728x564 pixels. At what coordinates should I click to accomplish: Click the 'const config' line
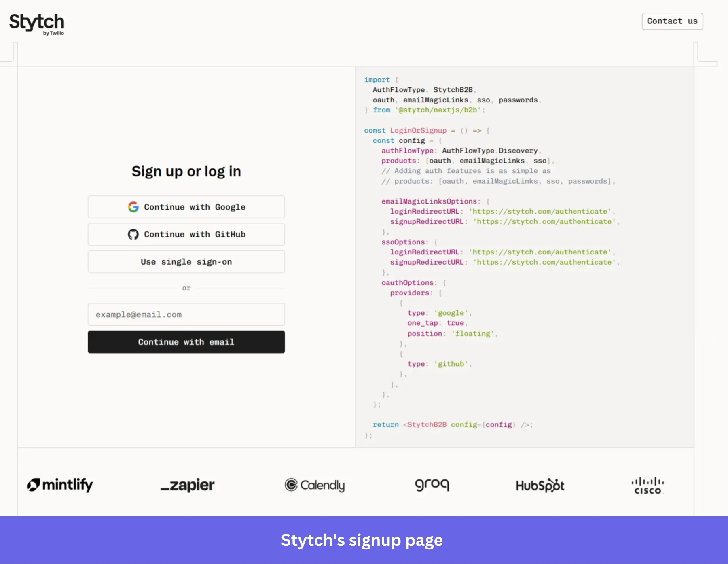click(407, 141)
